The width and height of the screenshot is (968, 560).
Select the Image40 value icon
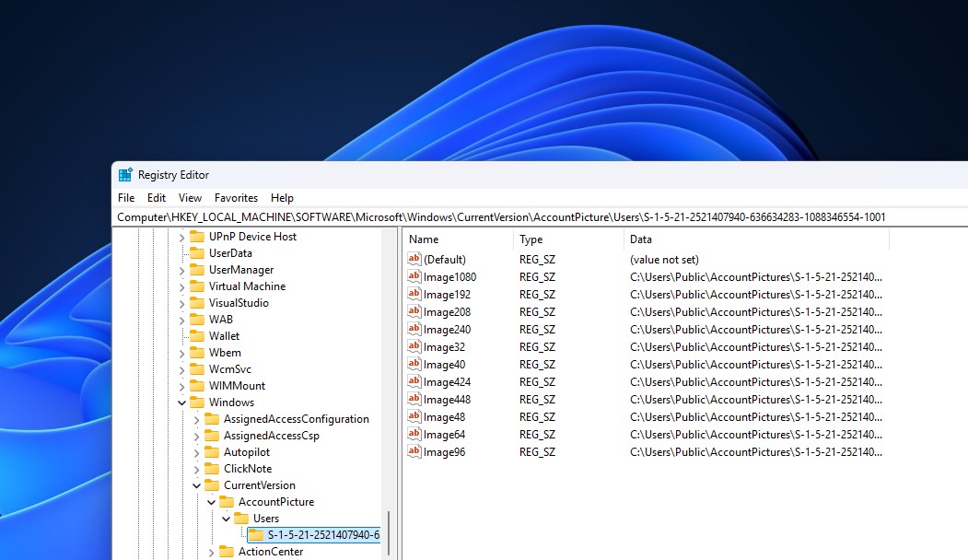[x=414, y=364]
